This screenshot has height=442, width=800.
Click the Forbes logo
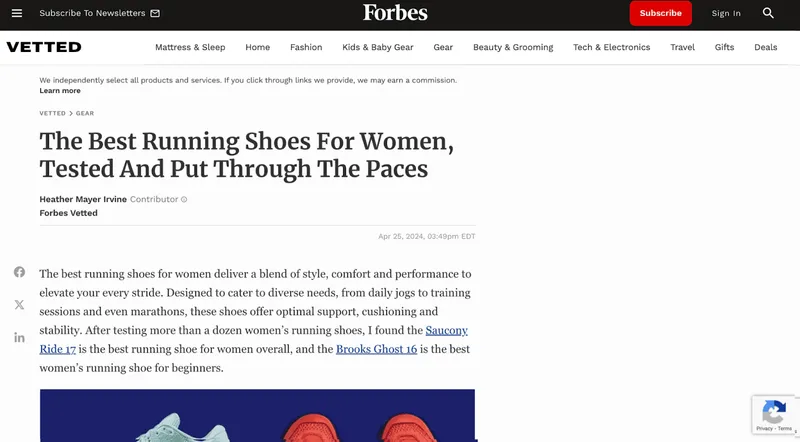click(x=394, y=13)
